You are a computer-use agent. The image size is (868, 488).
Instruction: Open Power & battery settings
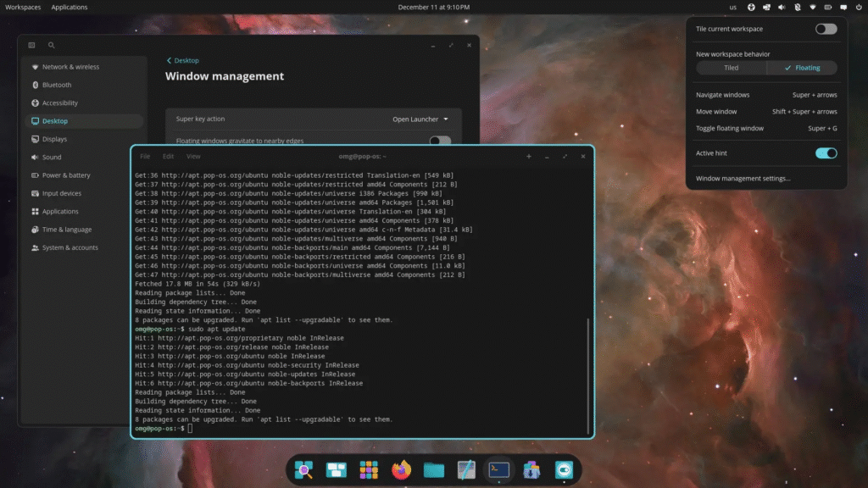66,175
